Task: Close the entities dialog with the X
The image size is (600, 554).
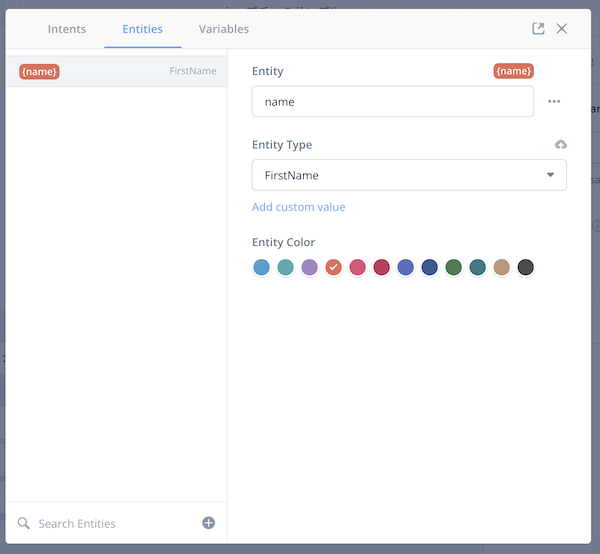Action: 562,28
